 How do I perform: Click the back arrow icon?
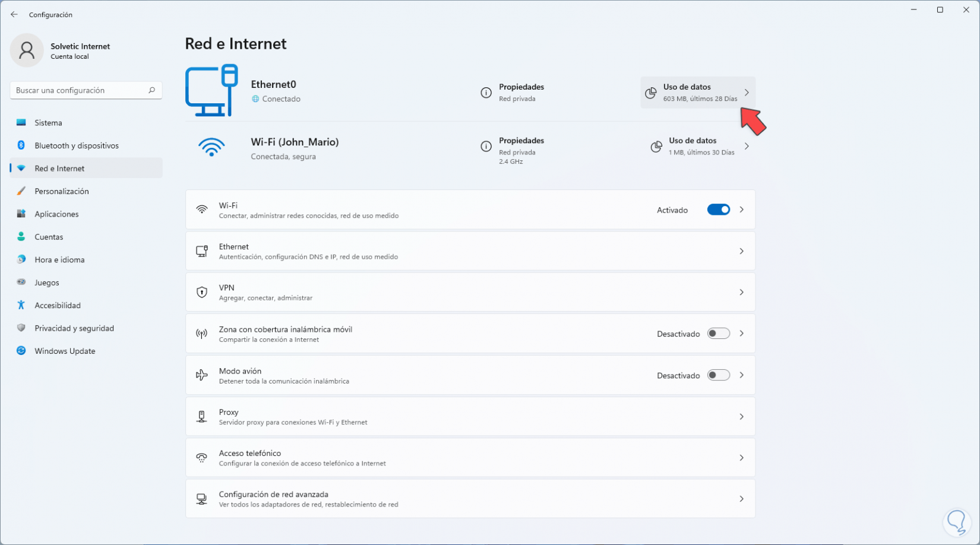point(14,14)
